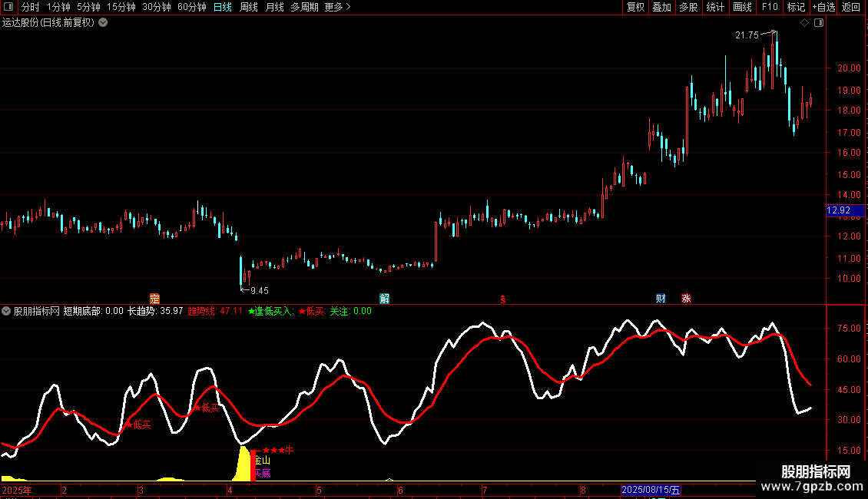Open 运达股份 stock title dropdown arrow
The width and height of the screenshot is (868, 499).
pos(103,23)
